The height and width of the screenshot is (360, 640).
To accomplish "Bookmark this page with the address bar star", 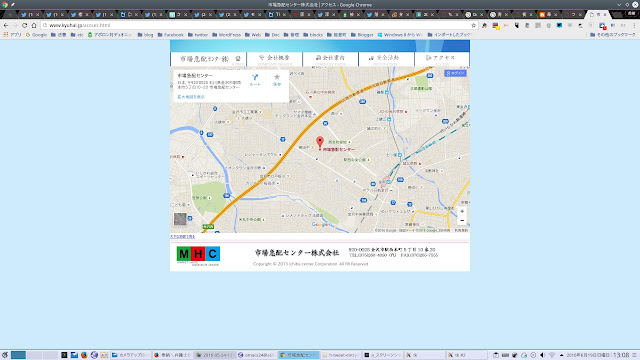I will [x=473, y=25].
